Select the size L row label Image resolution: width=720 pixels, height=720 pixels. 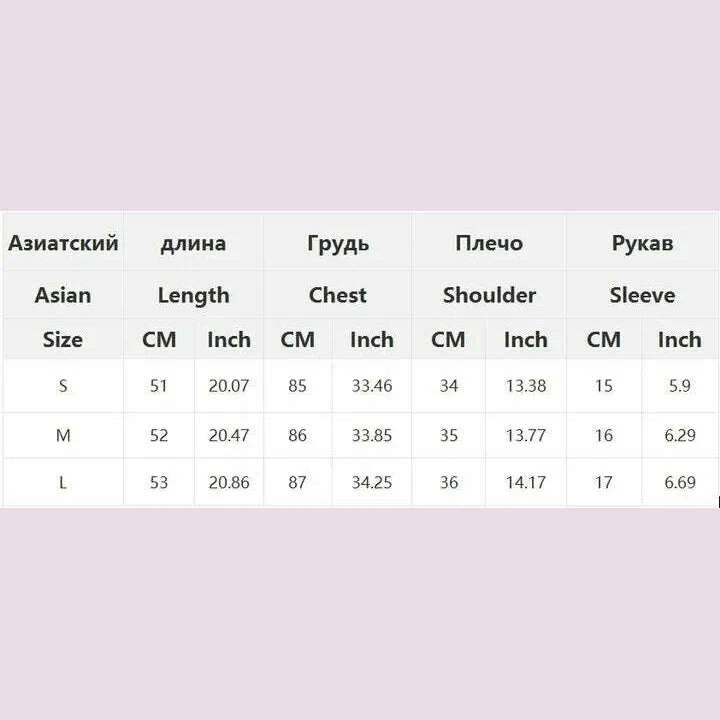point(63,483)
